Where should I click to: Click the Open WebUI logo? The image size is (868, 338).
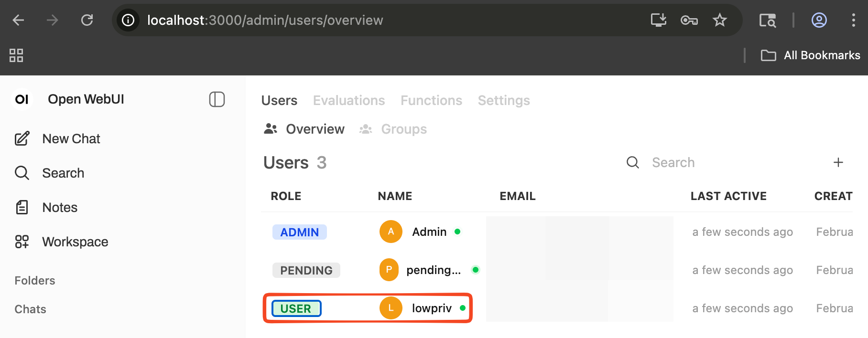pos(22,99)
